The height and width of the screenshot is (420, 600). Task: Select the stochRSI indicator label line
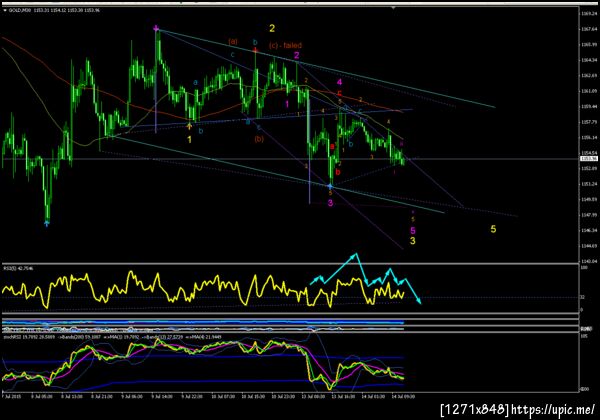[112, 337]
